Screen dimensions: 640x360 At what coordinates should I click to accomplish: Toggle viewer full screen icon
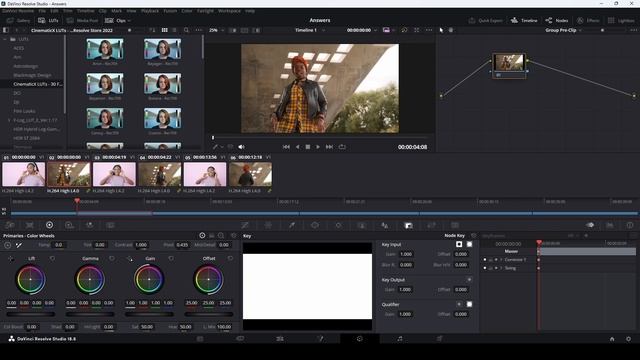tap(416, 30)
